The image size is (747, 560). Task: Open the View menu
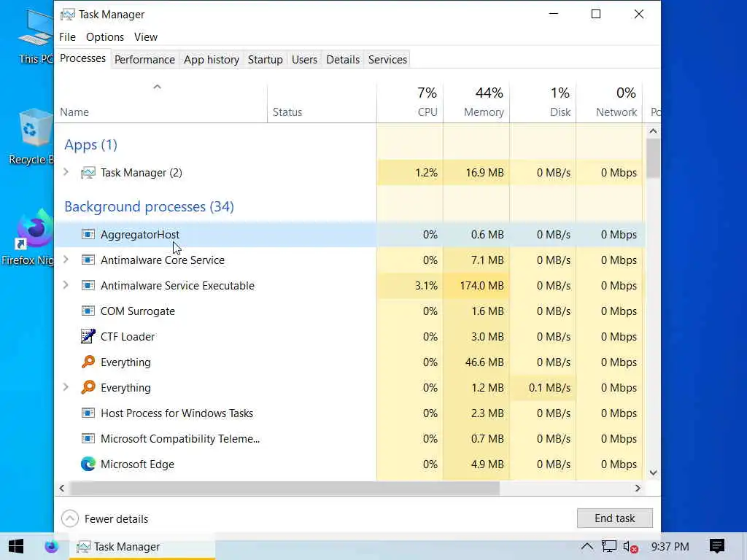click(146, 37)
